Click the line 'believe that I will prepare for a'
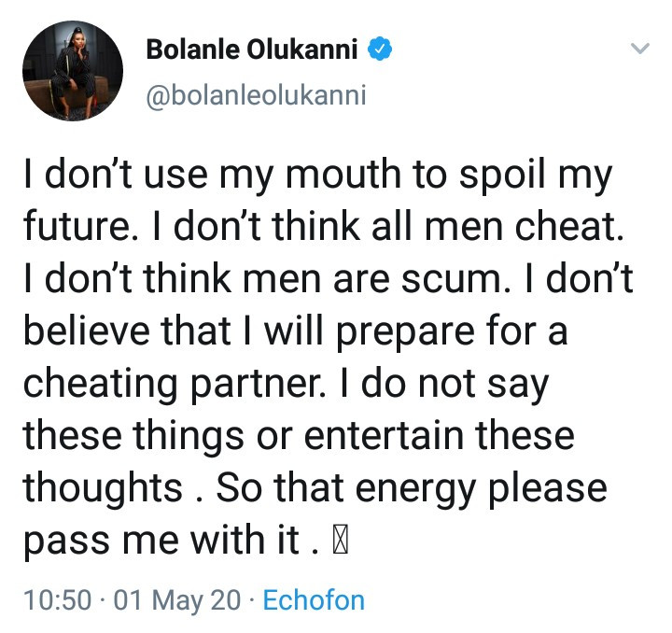This screenshot has height=633, width=672. 296,331
